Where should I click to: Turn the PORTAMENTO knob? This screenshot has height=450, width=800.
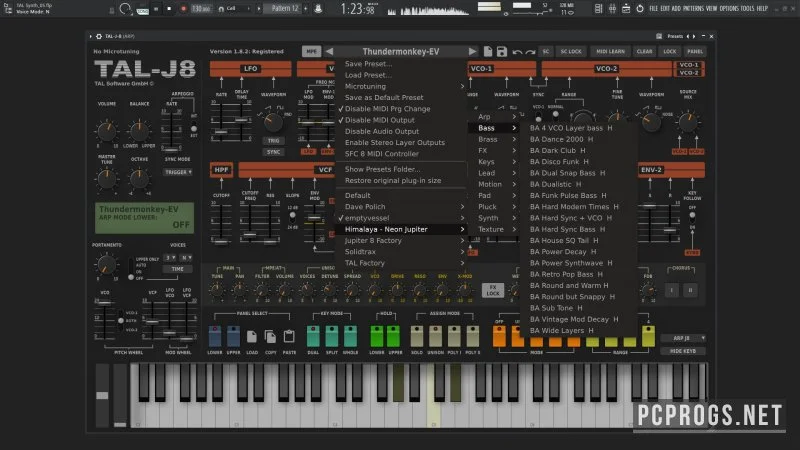click(x=106, y=265)
